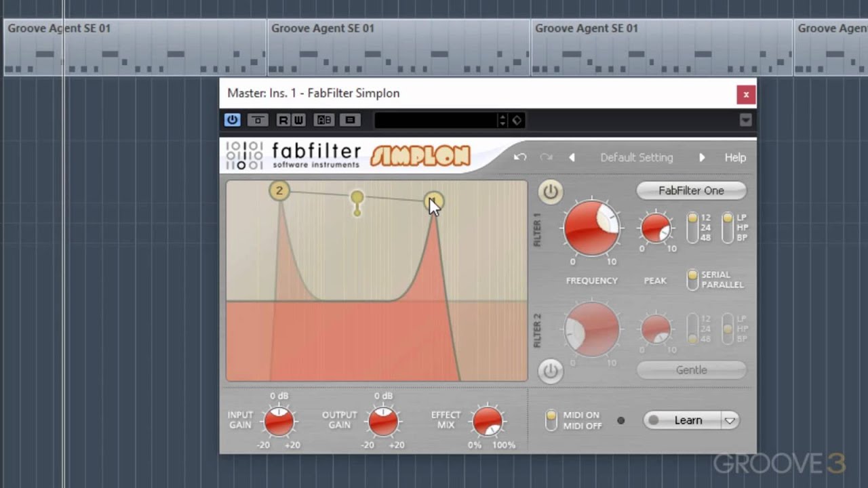Click Filter 1 Frequency knob
This screenshot has height=488, width=868.
point(591,228)
